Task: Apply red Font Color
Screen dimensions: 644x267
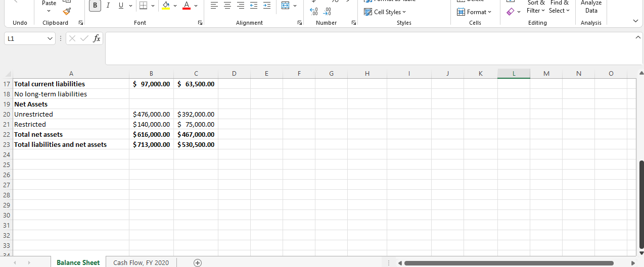Action: point(187,6)
